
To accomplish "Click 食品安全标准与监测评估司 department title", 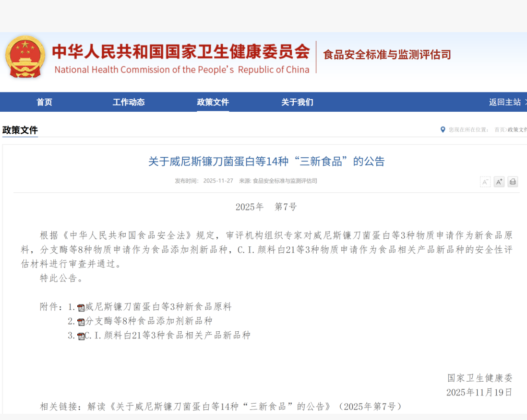I will click(x=387, y=55).
